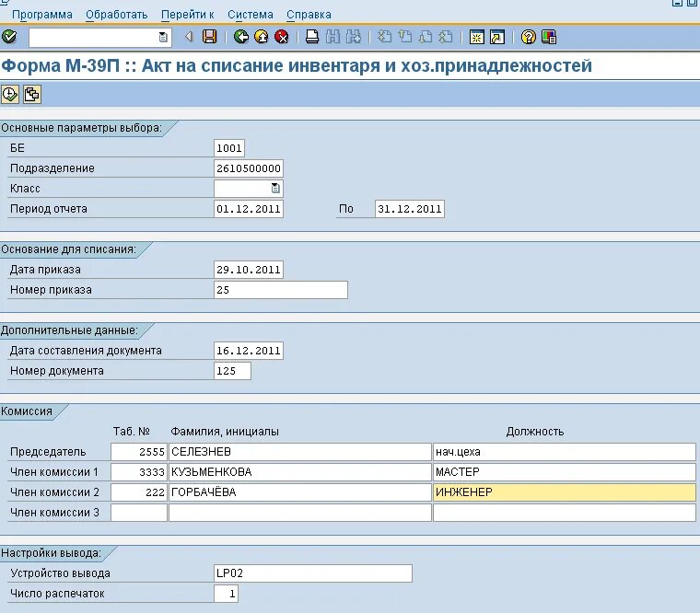
Task: Click the Print icon
Action: pyautogui.click(x=312, y=37)
